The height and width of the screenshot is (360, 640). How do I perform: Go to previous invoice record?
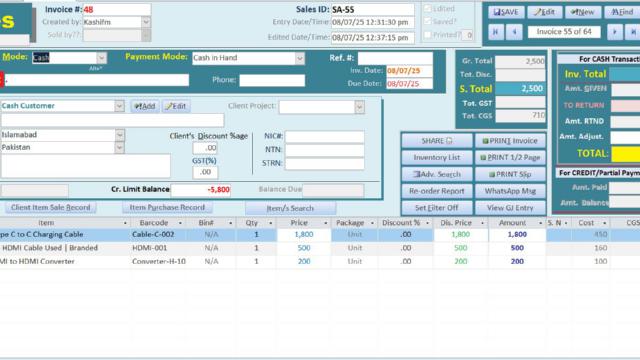click(x=514, y=32)
